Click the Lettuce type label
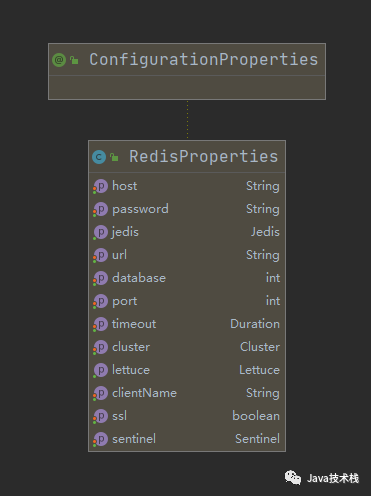Viewport: 371px width, 496px height. coord(259,370)
